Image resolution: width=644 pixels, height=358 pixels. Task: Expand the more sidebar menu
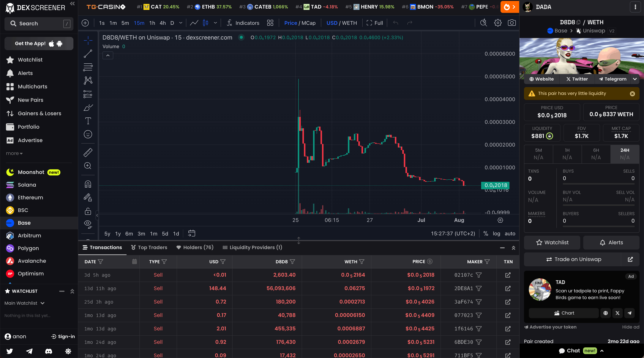coord(14,153)
